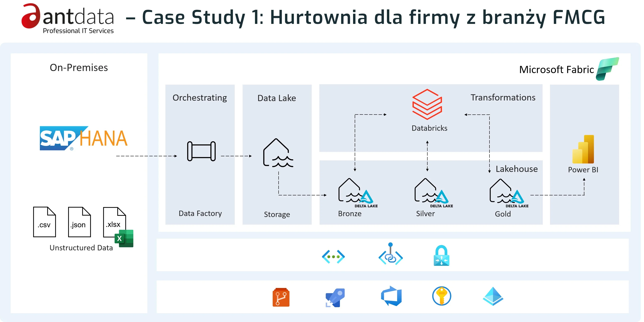Click the 'Power BI' caption
Image resolution: width=644 pixels, height=322 pixels.
[583, 170]
